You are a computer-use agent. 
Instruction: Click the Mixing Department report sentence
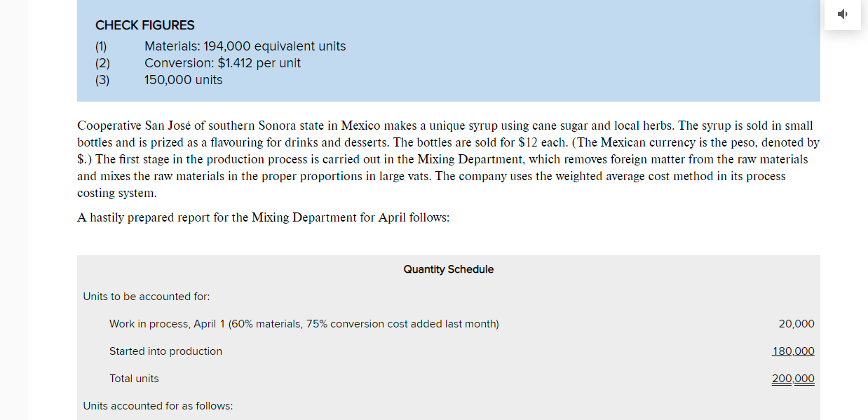coord(263,217)
